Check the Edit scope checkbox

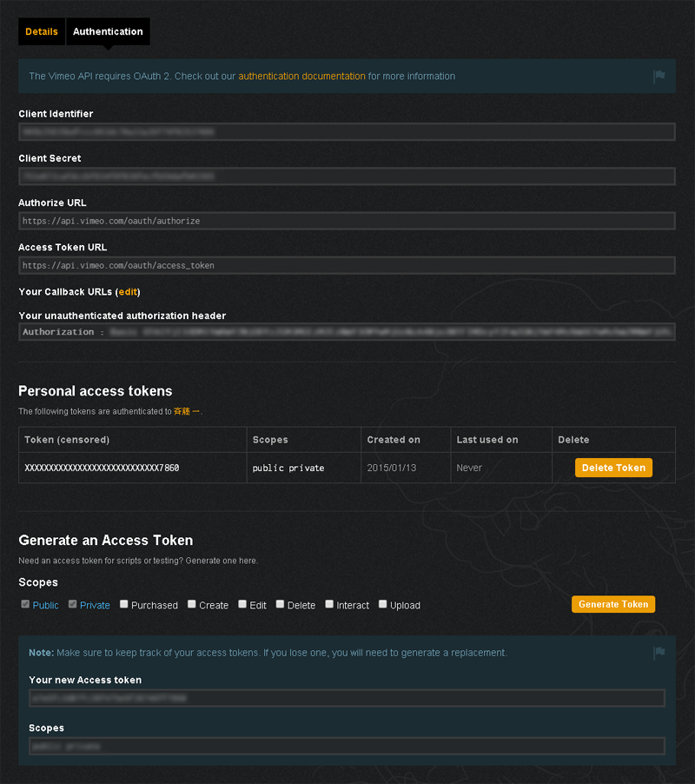point(242,604)
